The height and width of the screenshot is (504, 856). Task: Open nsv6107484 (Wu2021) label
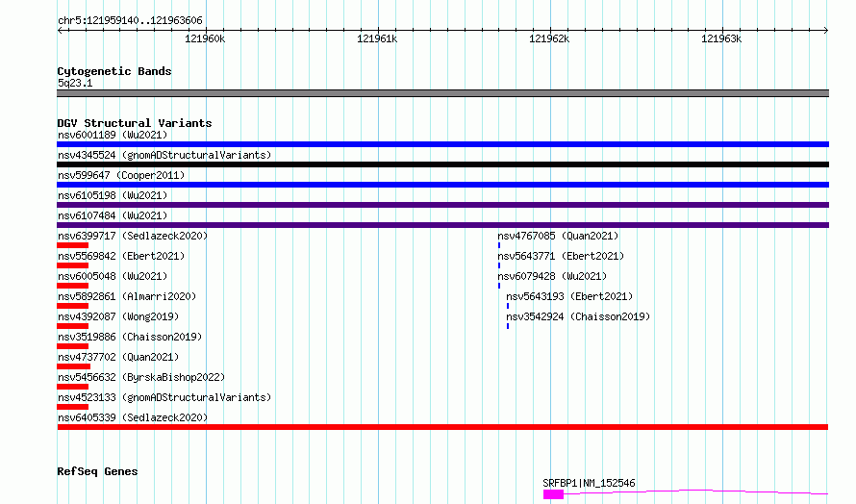(113, 215)
